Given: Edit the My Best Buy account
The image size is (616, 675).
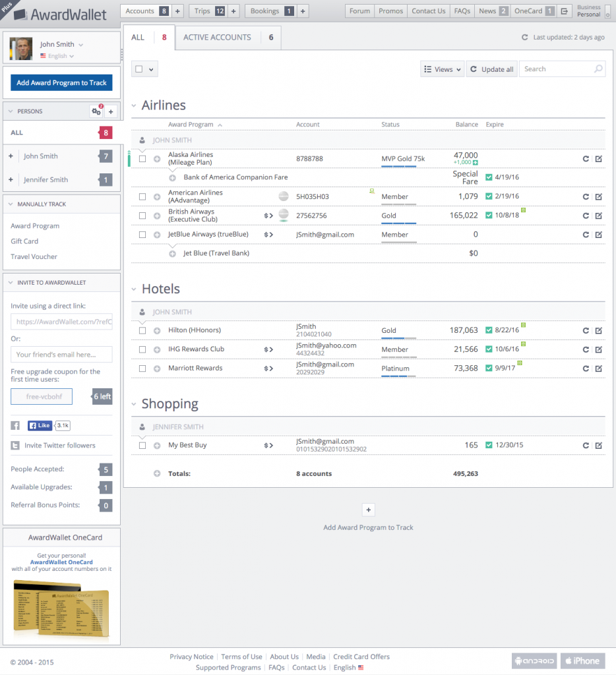Looking at the screenshot, I should point(599,446).
